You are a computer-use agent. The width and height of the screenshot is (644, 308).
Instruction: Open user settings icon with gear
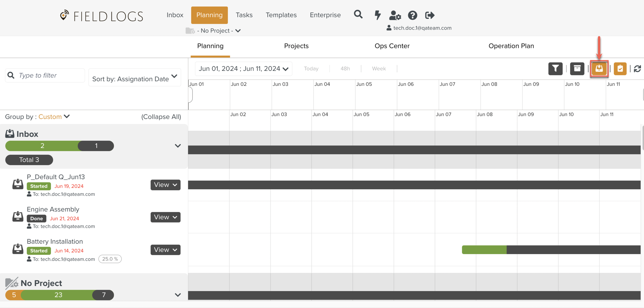coord(395,15)
